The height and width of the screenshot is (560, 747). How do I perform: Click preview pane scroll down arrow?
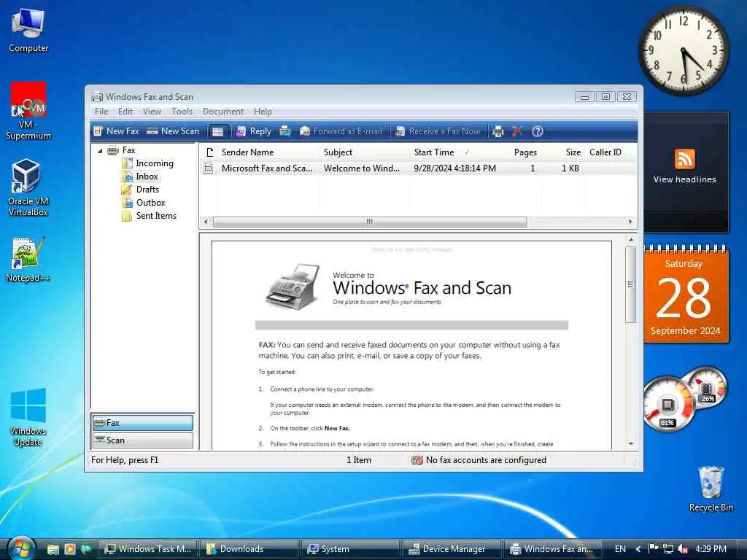[x=631, y=443]
